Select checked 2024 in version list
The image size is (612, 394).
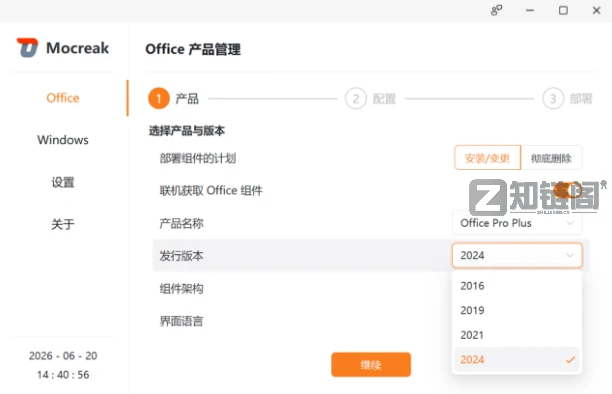(x=517, y=360)
